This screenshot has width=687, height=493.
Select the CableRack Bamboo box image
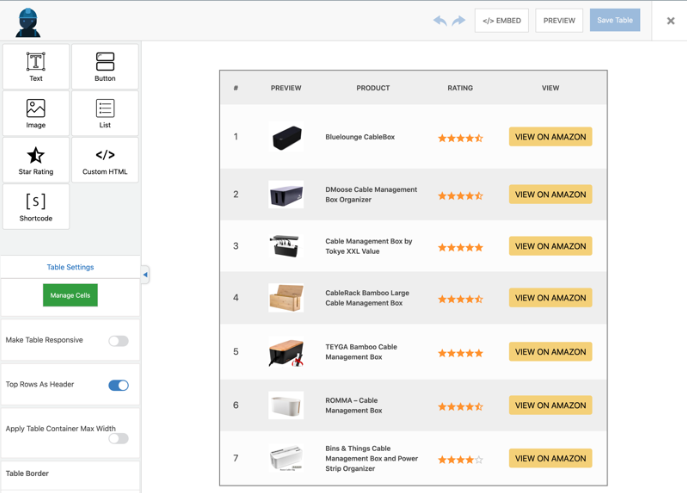pos(286,298)
